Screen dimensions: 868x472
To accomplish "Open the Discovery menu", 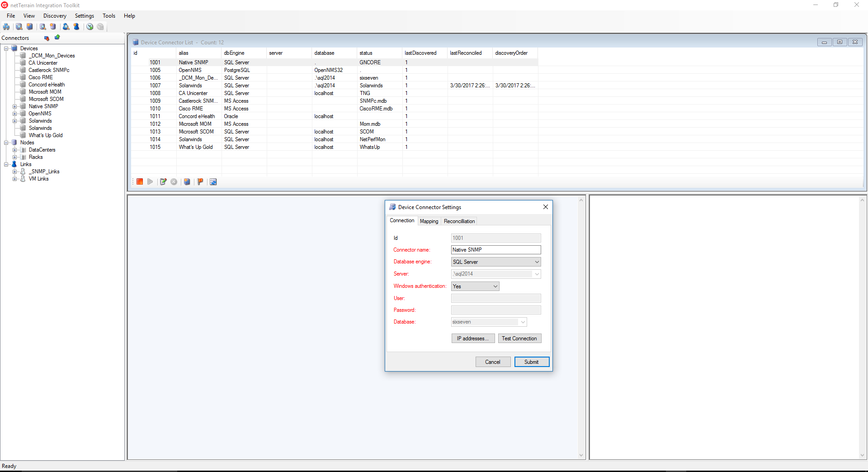I will tap(55, 16).
